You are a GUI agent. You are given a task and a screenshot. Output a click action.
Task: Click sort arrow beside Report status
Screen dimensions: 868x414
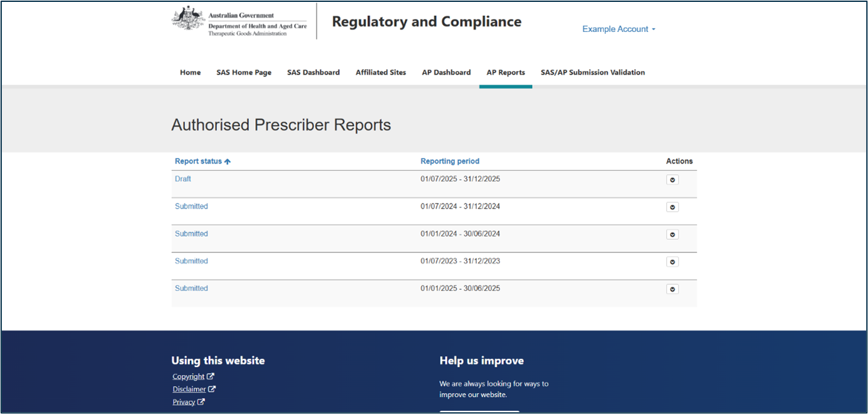tap(227, 162)
